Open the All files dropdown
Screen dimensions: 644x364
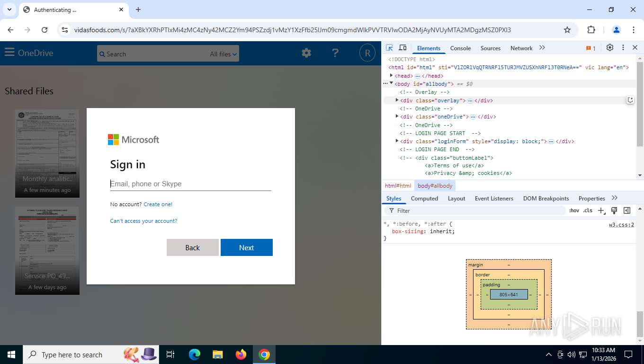(x=224, y=54)
